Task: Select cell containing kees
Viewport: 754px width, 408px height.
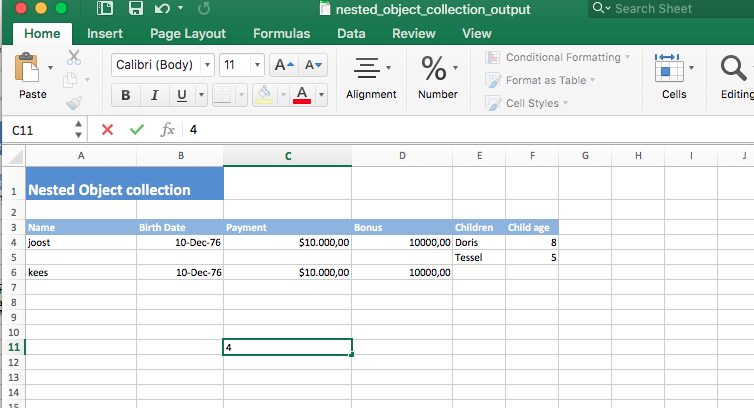Action: pyautogui.click(x=81, y=272)
